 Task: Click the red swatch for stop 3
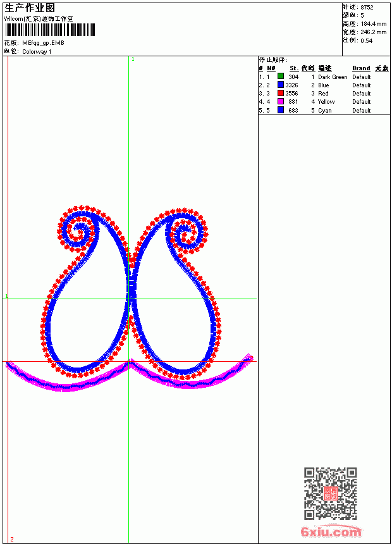281,93
